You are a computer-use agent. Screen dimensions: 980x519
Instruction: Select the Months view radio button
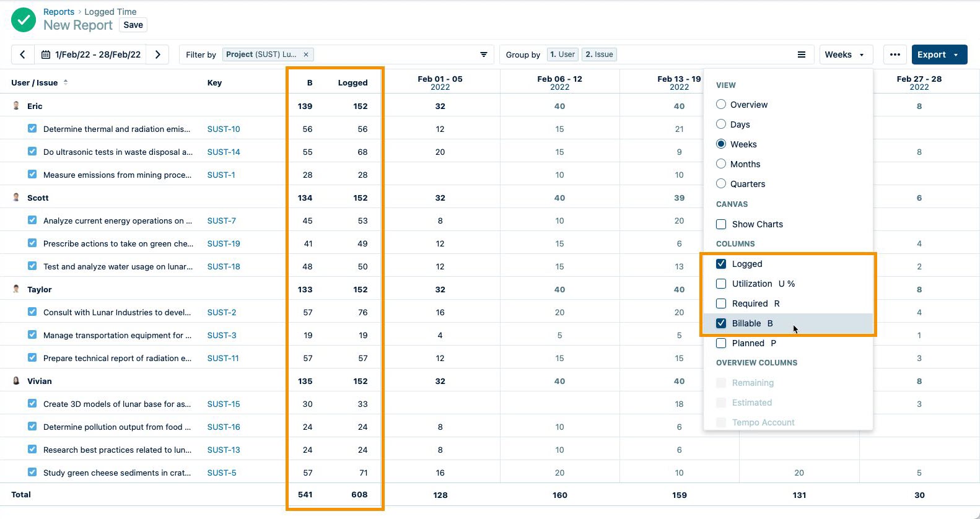721,164
